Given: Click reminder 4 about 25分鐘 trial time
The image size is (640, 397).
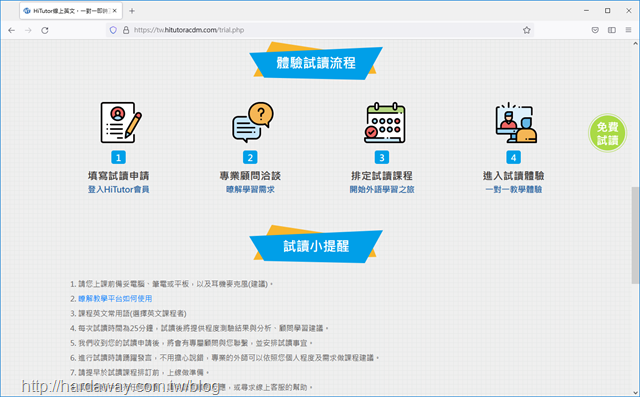Looking at the screenshot, I should point(200,328).
